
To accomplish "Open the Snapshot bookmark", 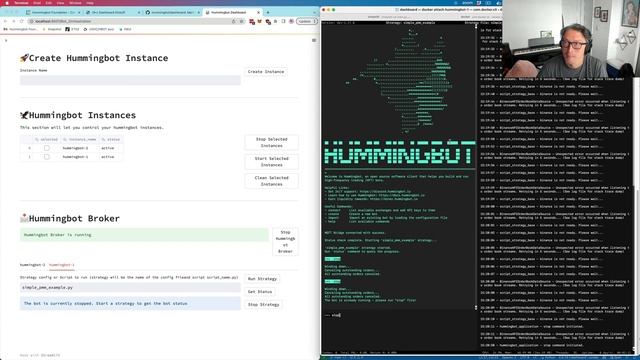I will tap(52, 29).
